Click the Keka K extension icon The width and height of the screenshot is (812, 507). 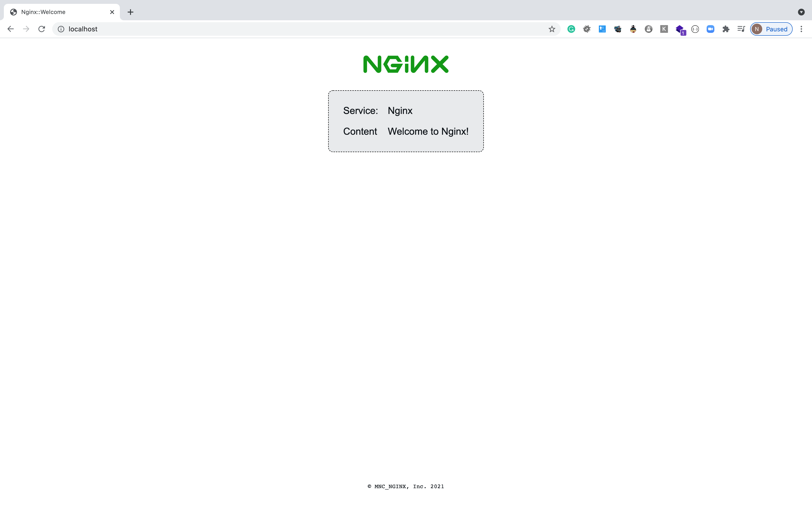664,29
